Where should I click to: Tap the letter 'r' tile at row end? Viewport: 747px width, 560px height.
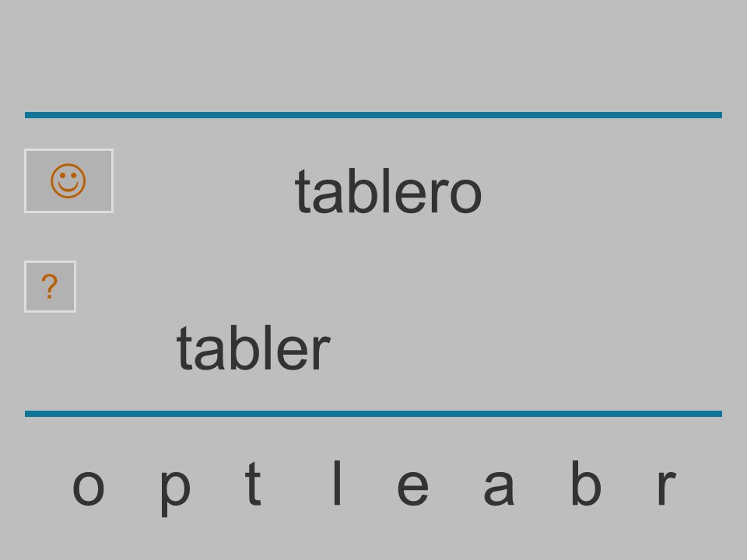[667, 487]
